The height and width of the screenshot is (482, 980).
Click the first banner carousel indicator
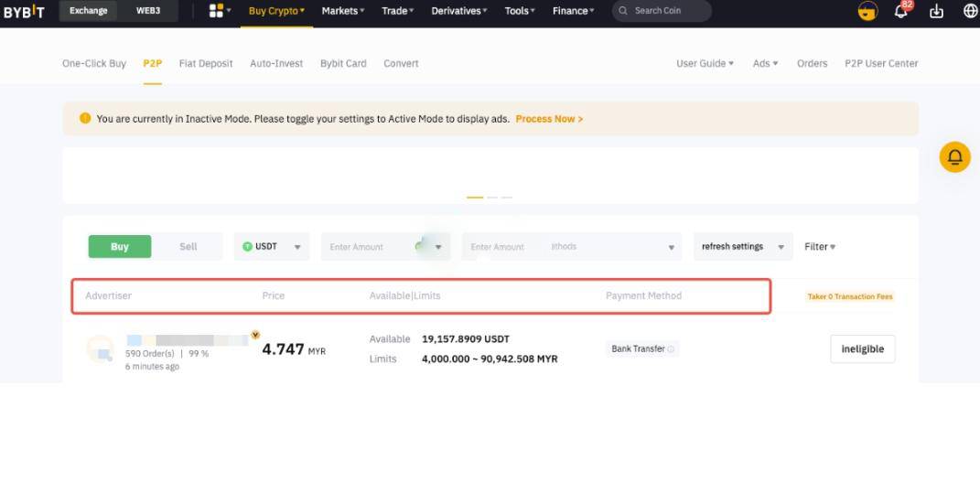click(x=475, y=198)
